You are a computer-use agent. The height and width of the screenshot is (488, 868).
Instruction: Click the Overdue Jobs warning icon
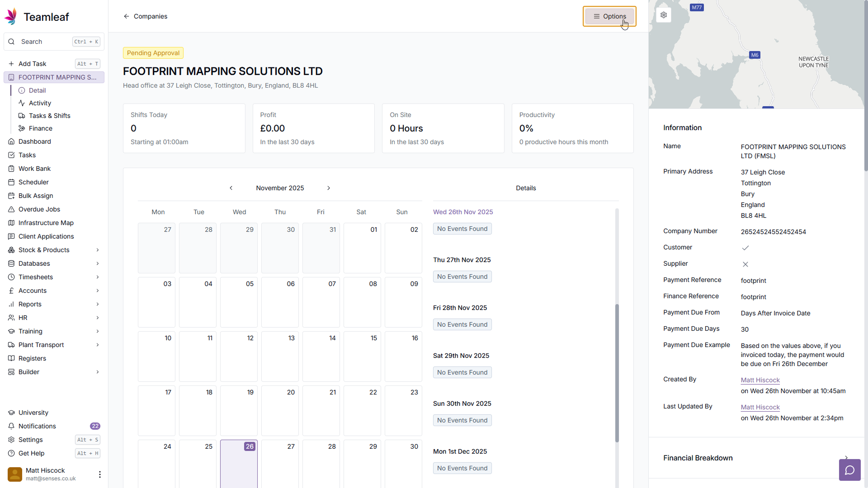tap(12, 209)
